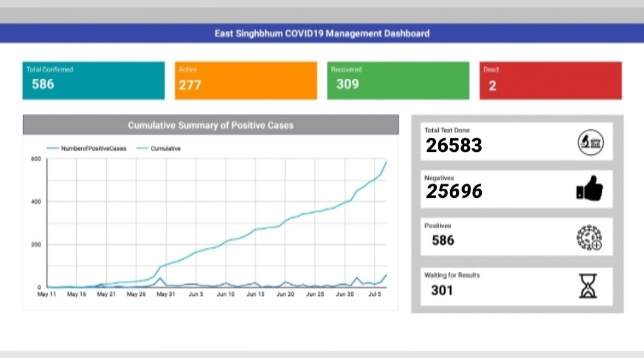Image resolution: width=644 pixels, height=358 pixels.
Task: Click the 200 y-axis label
Action: (x=36, y=244)
